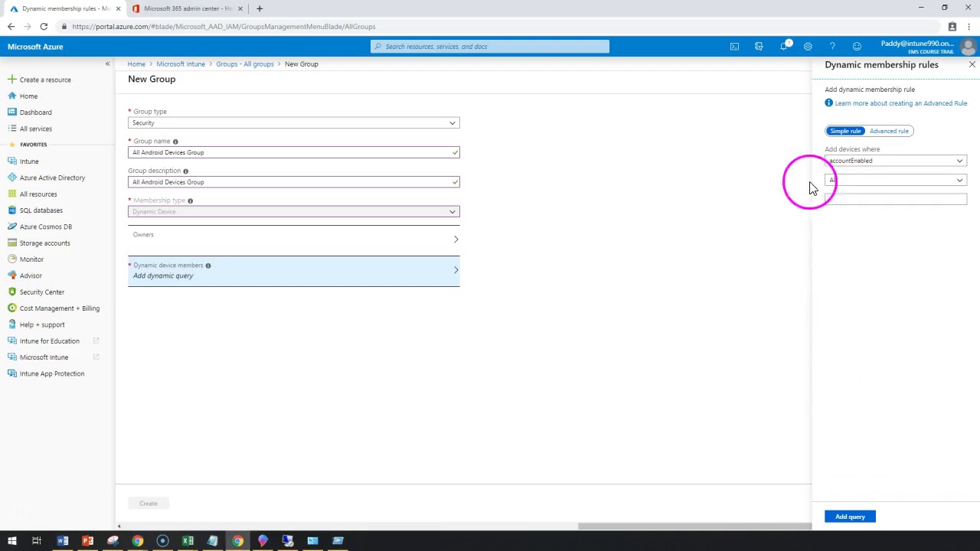Click SQL databases icon in sidebar
This screenshot has width=980, height=551.
(x=11, y=210)
